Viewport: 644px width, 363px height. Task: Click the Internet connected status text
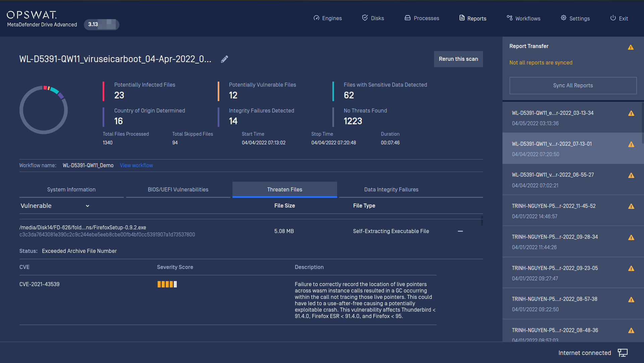point(585,353)
